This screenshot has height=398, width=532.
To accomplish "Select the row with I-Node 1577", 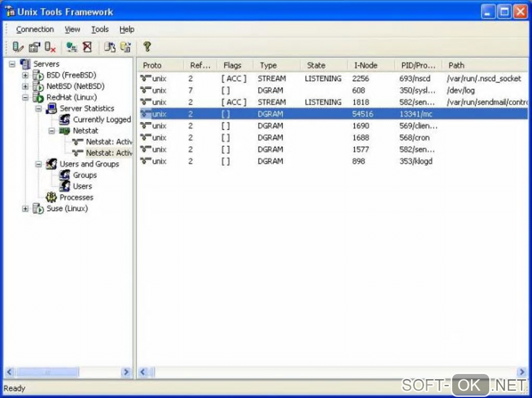I will [333, 150].
